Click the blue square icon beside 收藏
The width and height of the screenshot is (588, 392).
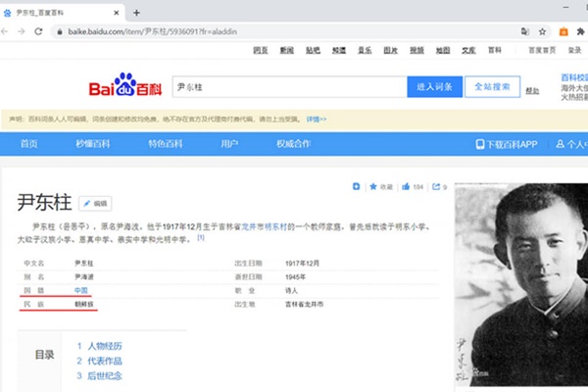click(x=357, y=186)
